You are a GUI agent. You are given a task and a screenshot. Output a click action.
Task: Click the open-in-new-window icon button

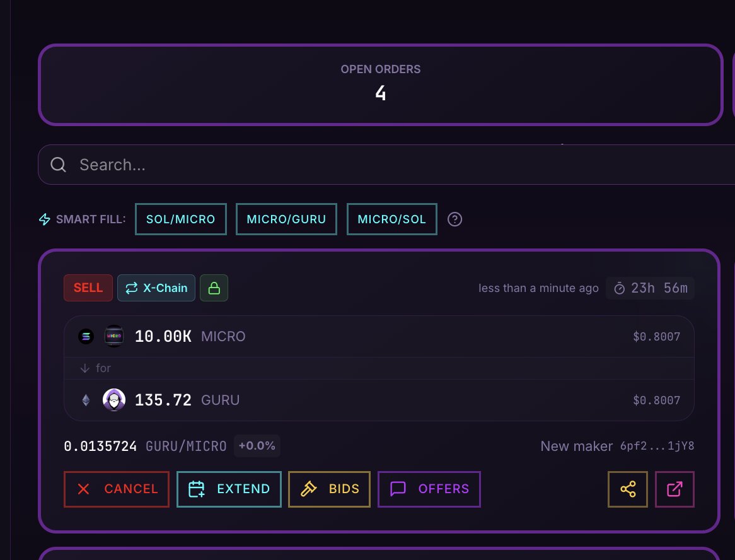[x=674, y=489]
